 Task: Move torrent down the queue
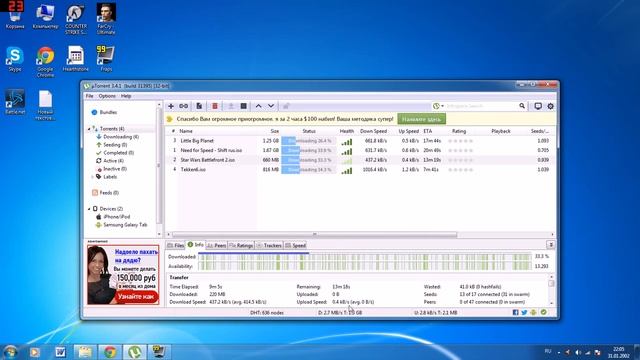coord(271,106)
